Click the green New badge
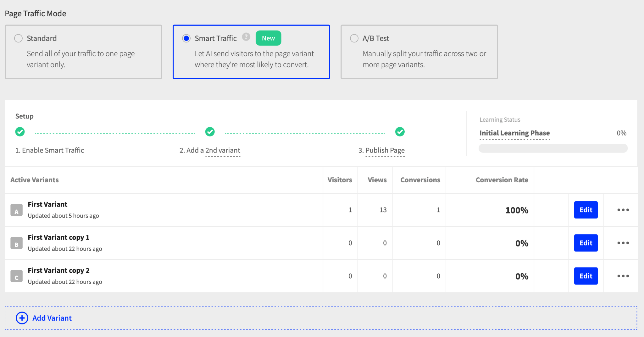This screenshot has width=644, height=337. [268, 38]
